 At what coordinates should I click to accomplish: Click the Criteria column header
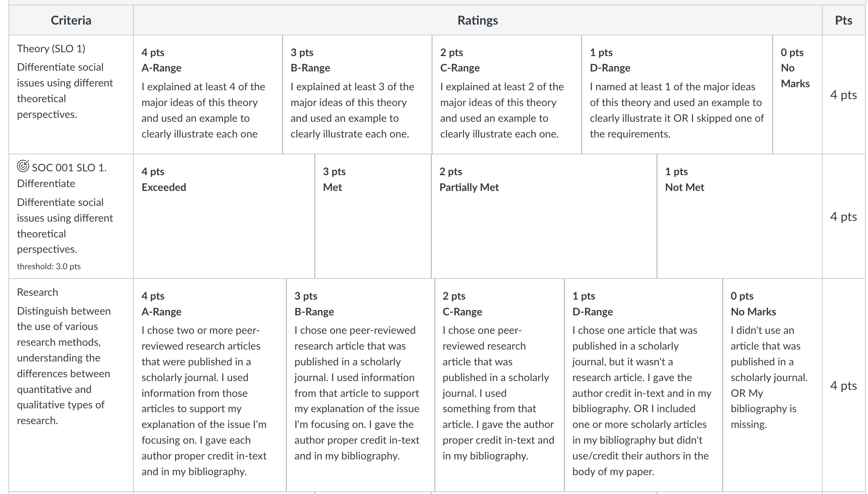(71, 20)
